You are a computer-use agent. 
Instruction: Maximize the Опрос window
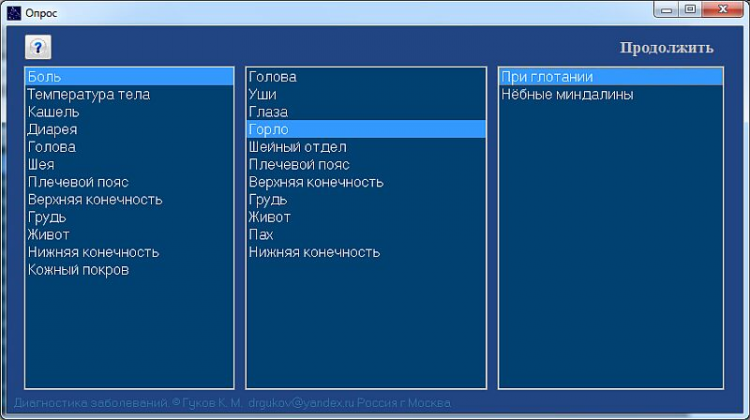(x=690, y=9)
